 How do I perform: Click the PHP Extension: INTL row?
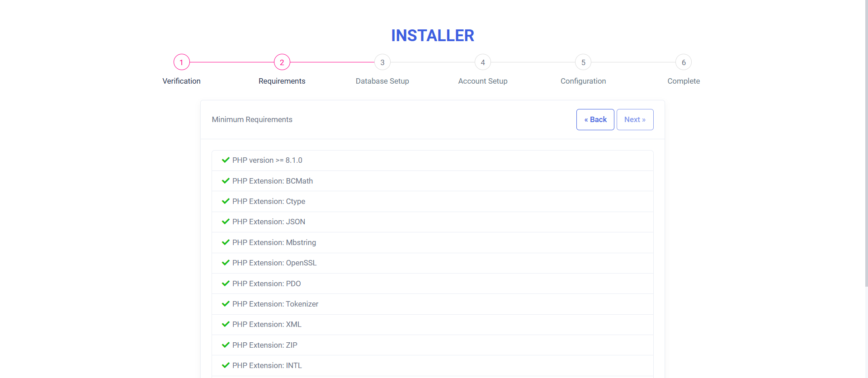pyautogui.click(x=432, y=365)
